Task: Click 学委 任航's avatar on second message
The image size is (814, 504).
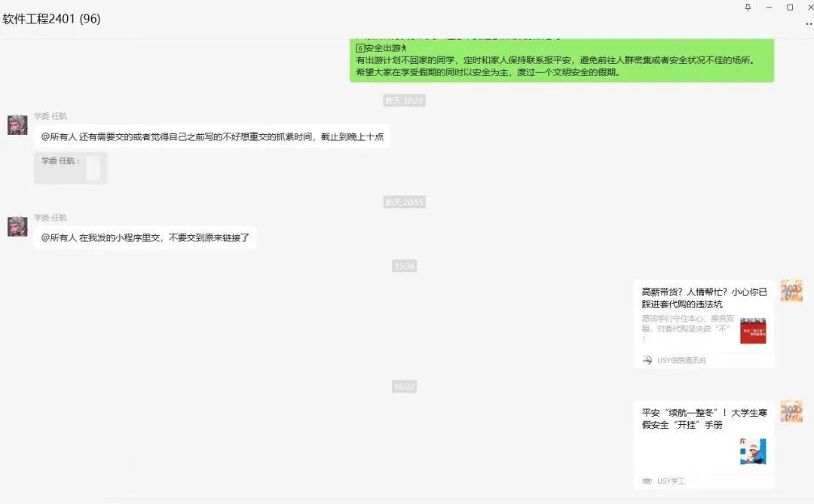Action: pos(17,226)
